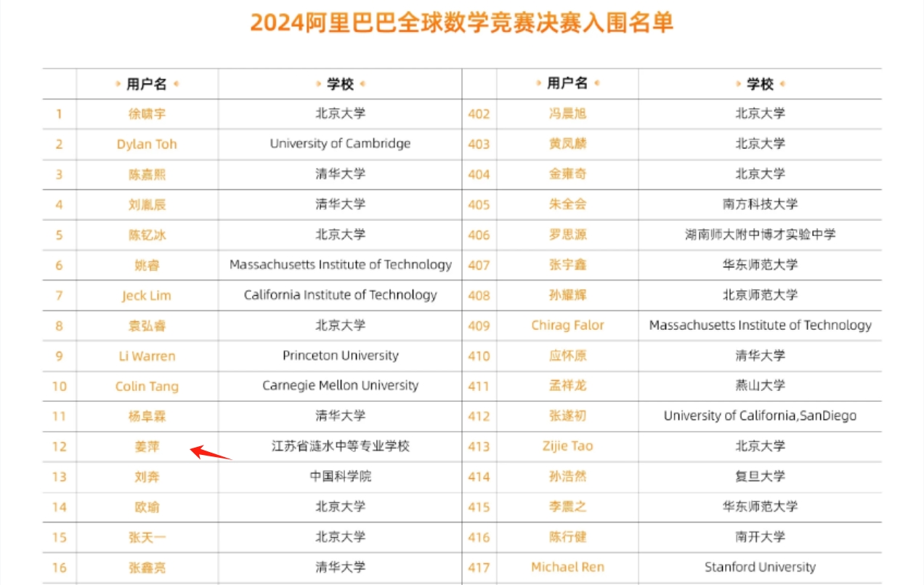Select the name 姚睿 in row 6
Screen dimensions: 924x585
coord(147,265)
